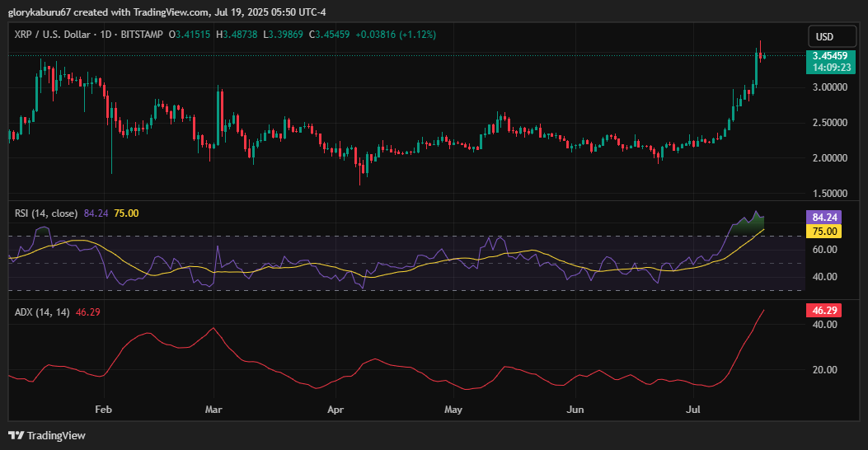Click the 1.50000 price axis label
868x450 pixels.
[x=829, y=194]
